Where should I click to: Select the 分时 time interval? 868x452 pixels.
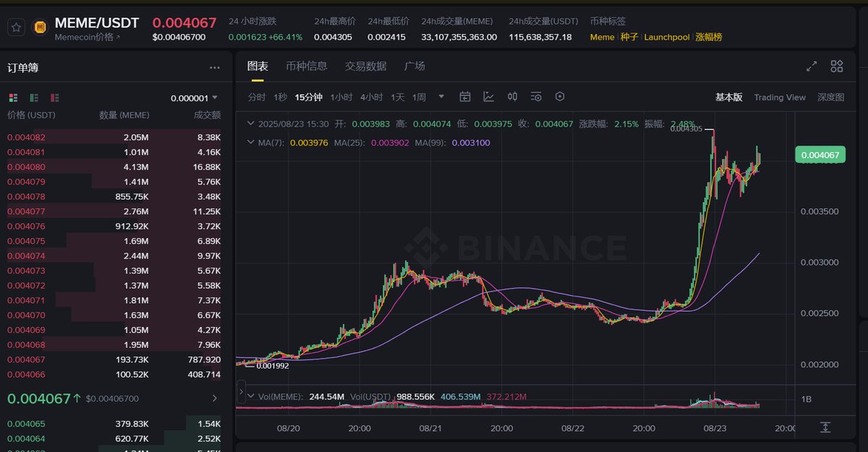coord(257,97)
